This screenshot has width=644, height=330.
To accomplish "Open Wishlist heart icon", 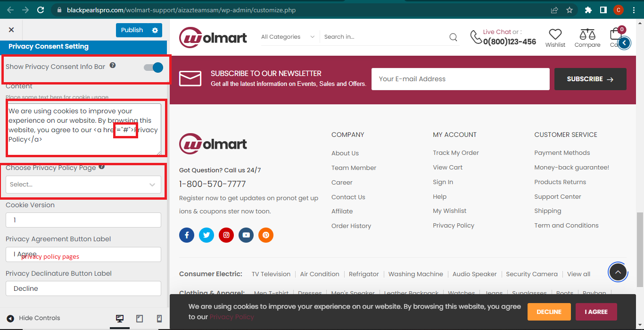I will (x=555, y=34).
